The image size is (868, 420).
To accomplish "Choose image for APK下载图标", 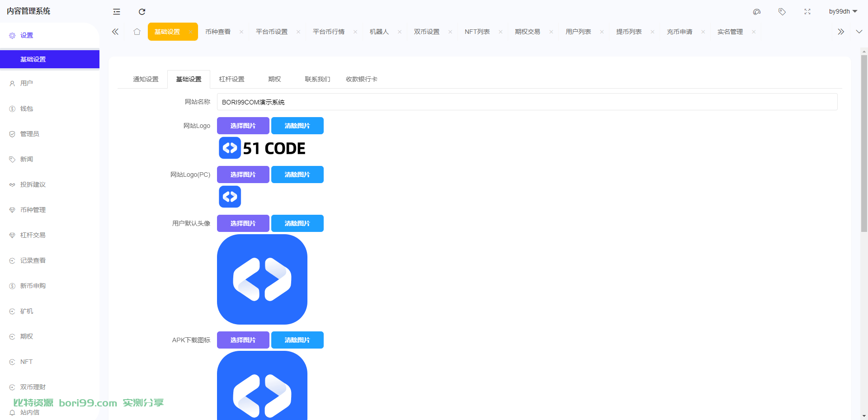I will [243, 340].
